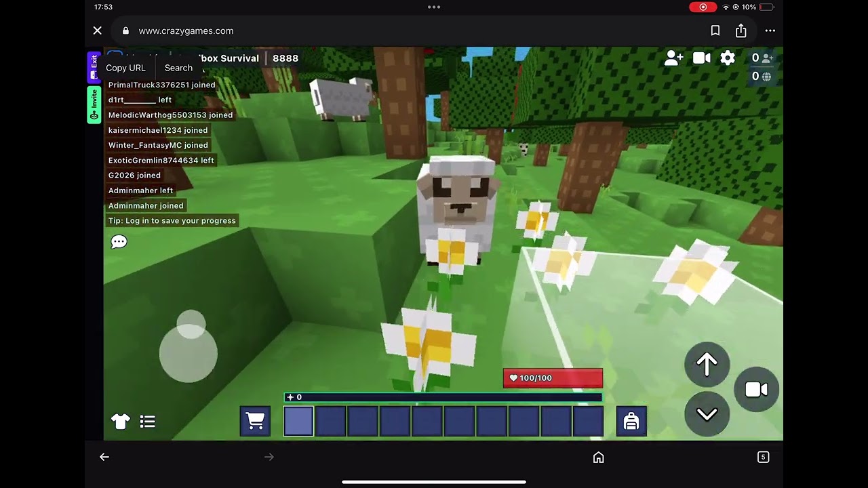The image size is (868, 488).
Task: Choose Copy URL from the popup
Action: pos(125,68)
